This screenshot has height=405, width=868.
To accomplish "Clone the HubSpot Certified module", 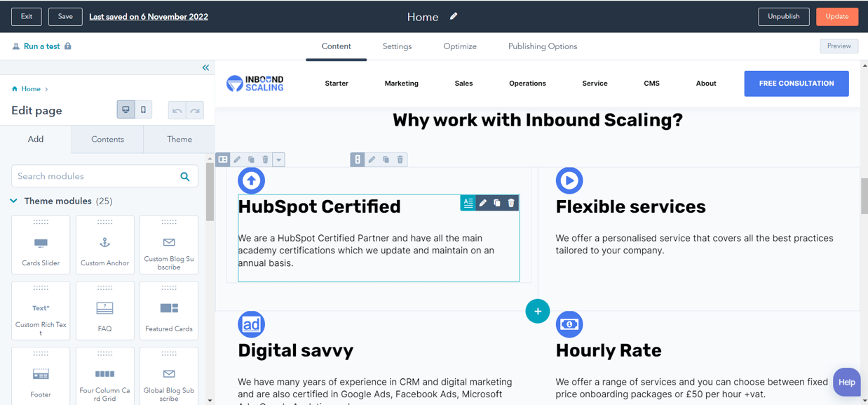I will 497,203.
